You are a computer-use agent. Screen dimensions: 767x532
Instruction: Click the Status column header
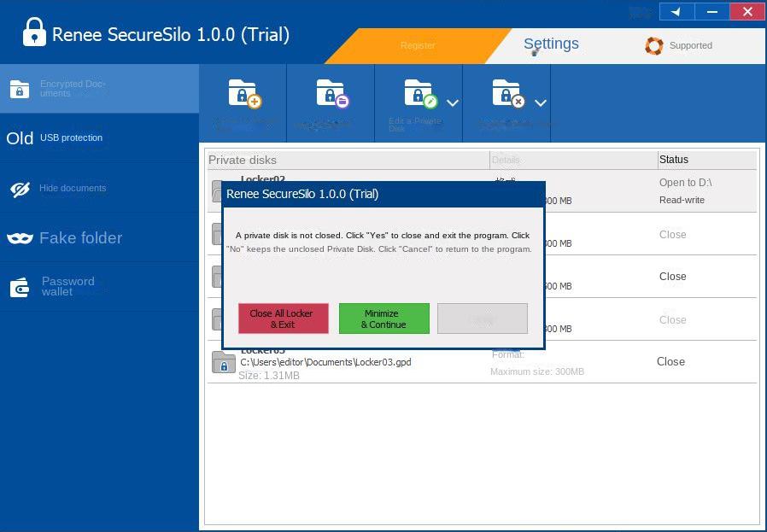tap(673, 160)
